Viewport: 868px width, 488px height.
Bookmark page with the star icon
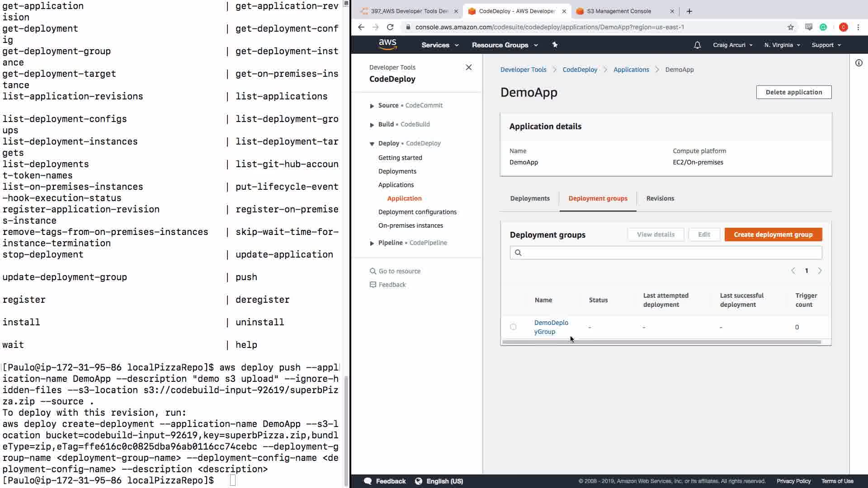790,27
